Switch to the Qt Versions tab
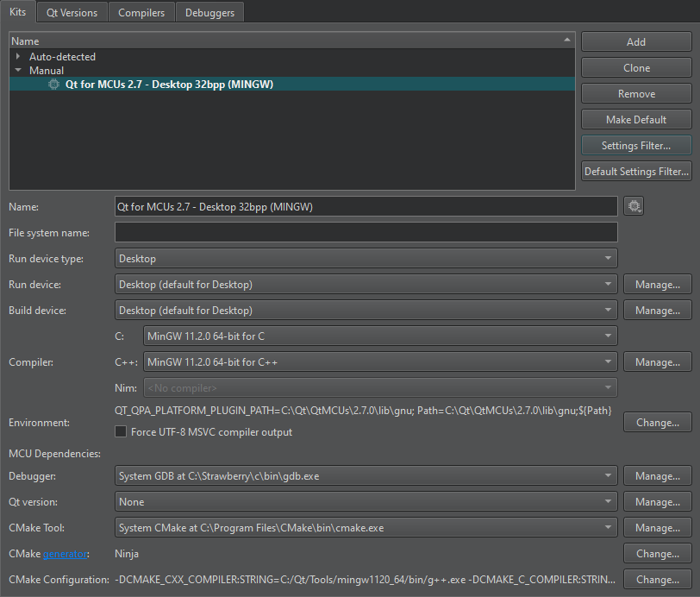Image resolution: width=700 pixels, height=597 pixels. tap(72, 13)
